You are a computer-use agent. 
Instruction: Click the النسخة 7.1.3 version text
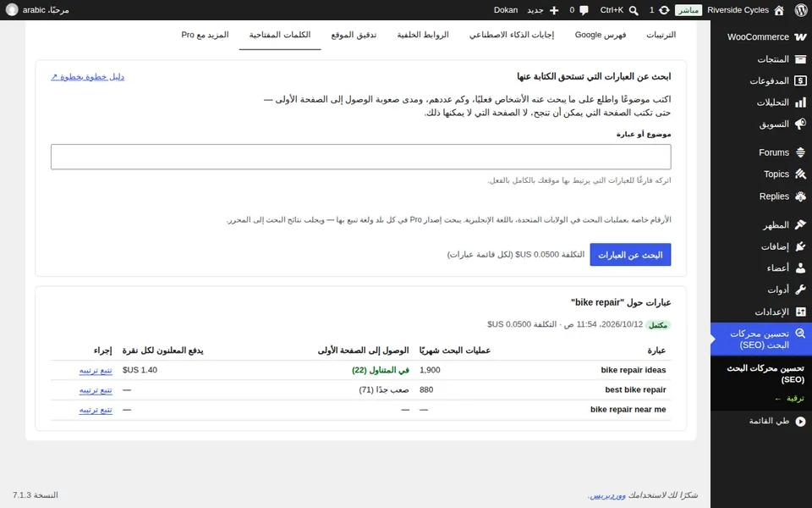(36, 495)
